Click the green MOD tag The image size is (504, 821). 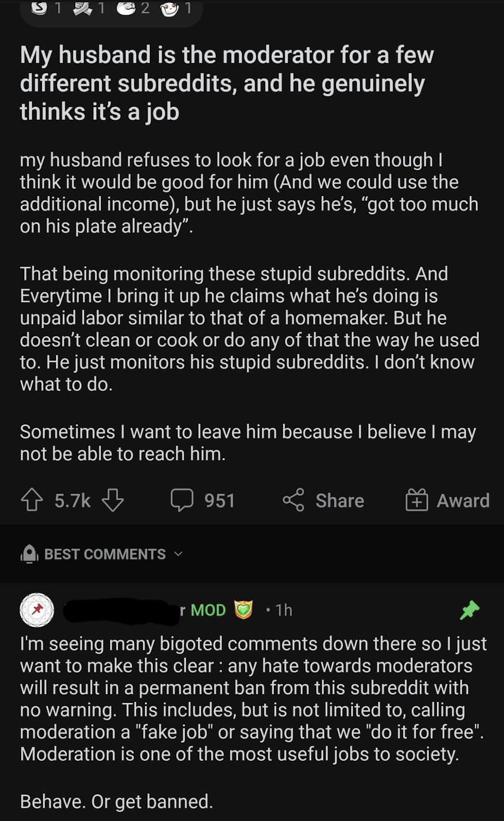(208, 610)
